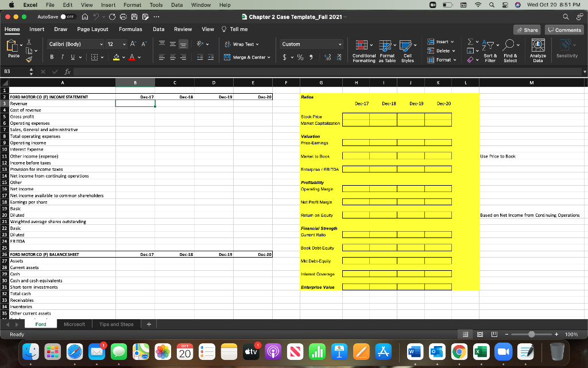Image resolution: width=588 pixels, height=368 pixels.
Task: Click the zoom slider handle
Action: coord(531,334)
